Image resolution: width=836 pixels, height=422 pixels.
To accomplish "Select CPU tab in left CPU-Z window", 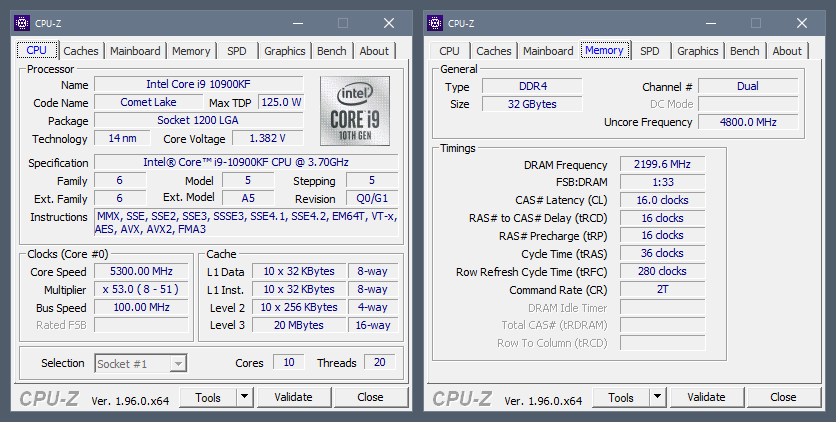I will pyautogui.click(x=36, y=50).
